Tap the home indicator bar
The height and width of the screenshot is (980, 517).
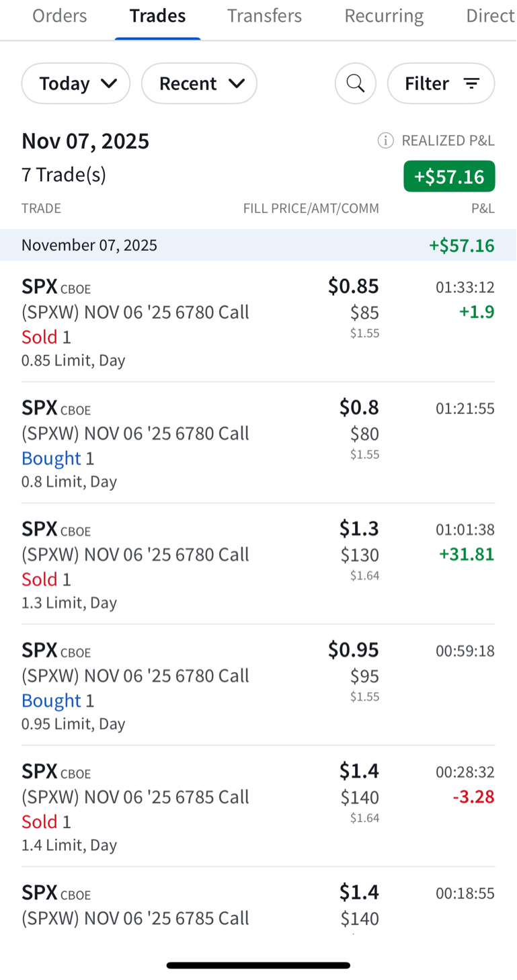pos(258,965)
